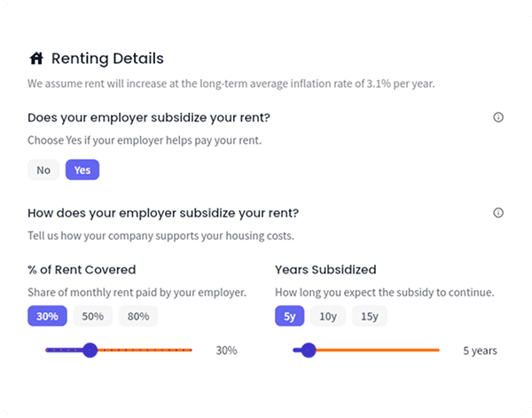The width and height of the screenshot is (532, 418).
Task: Click the orange track of the years slider
Action: (381, 351)
